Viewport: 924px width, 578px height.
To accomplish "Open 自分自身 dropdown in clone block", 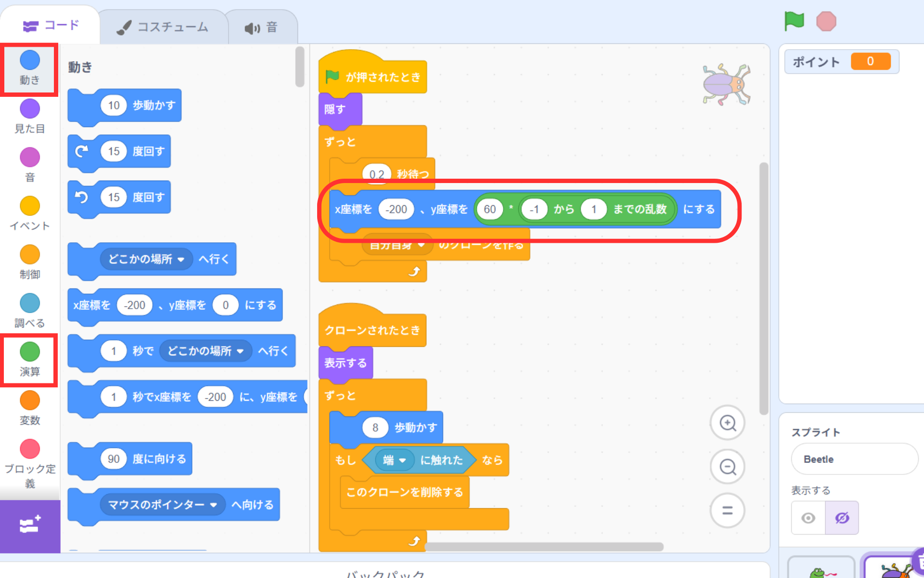I will tap(397, 245).
